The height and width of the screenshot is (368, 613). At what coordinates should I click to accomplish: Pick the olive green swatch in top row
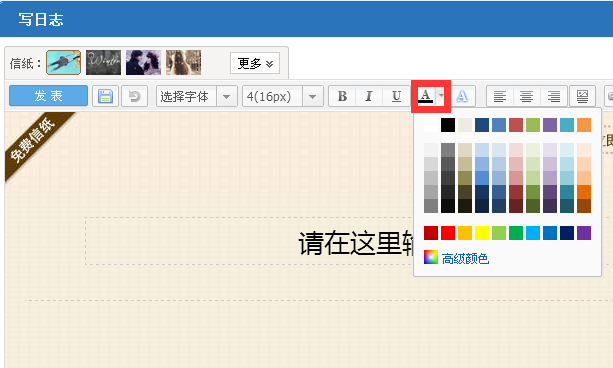click(533, 125)
